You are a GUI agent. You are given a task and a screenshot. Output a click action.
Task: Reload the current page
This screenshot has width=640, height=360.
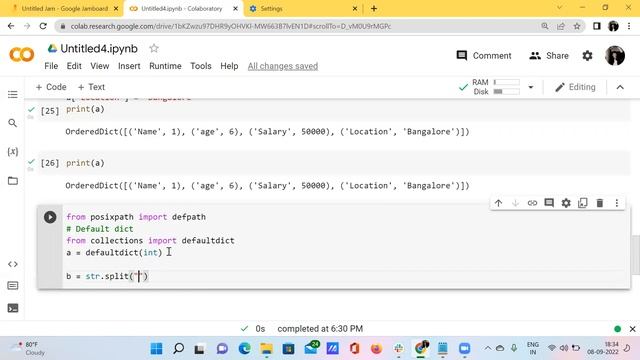tap(43, 26)
